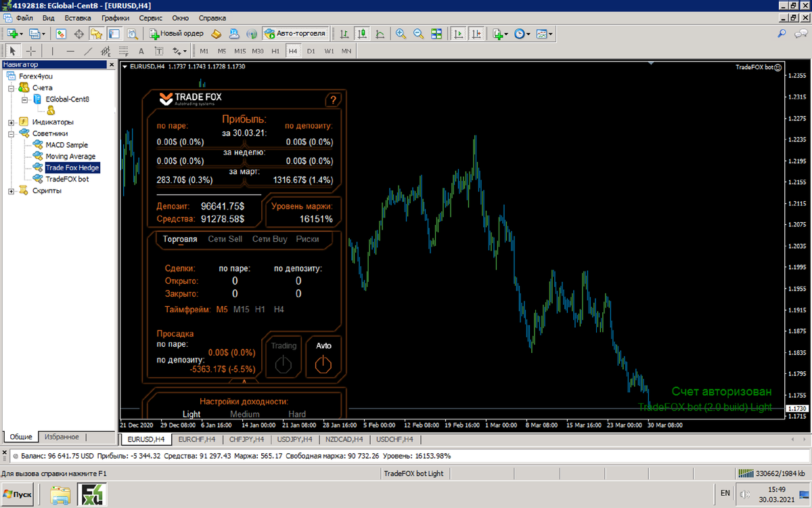
Task: Open the Periods clock dropdown
Action: click(x=522, y=33)
